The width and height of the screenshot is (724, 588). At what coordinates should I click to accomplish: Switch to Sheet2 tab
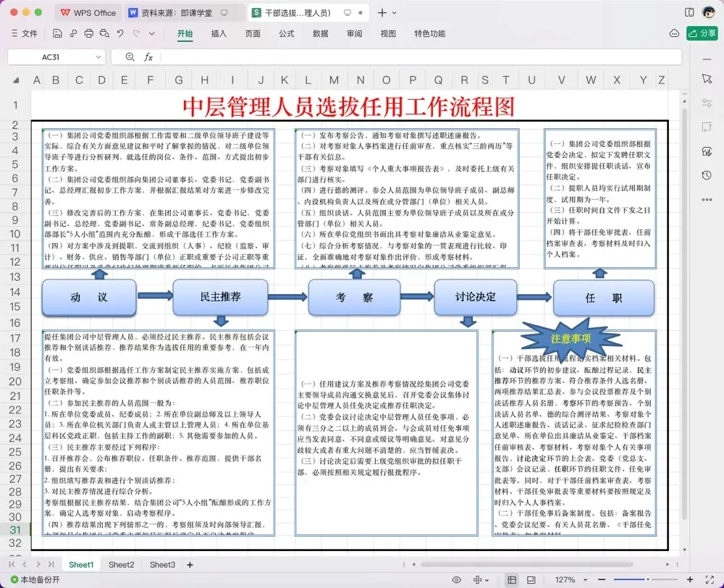coord(121,564)
